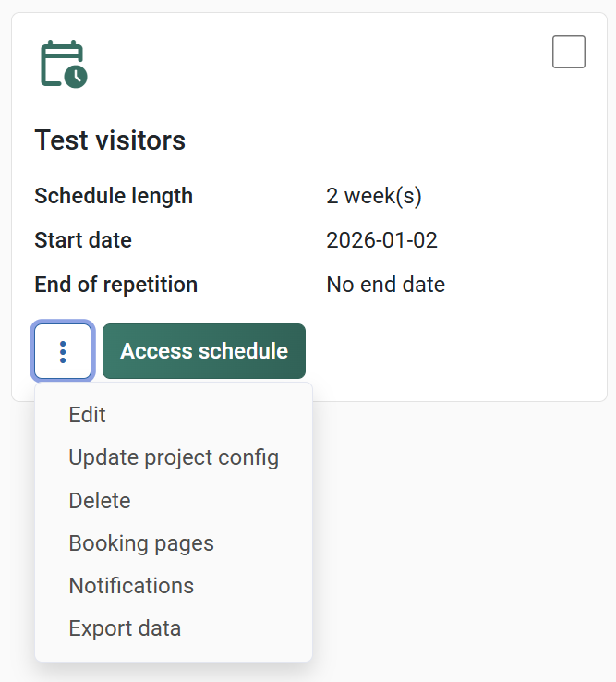Click the calendar clock schedule icon
This screenshot has height=682, width=616.
click(63, 65)
